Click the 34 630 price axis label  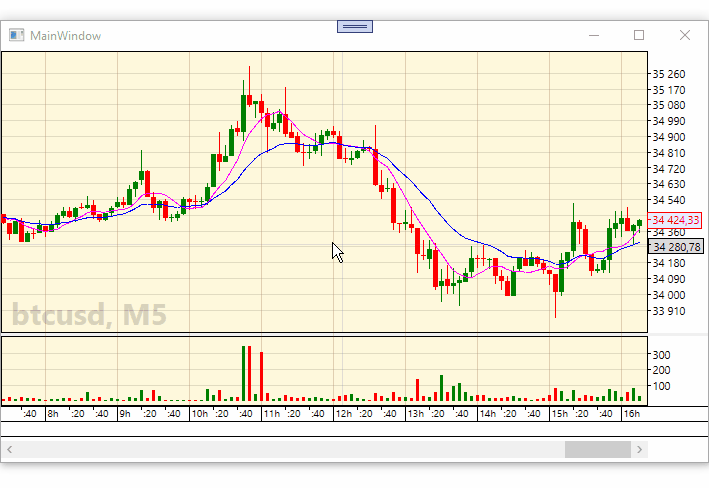pyautogui.click(x=669, y=184)
